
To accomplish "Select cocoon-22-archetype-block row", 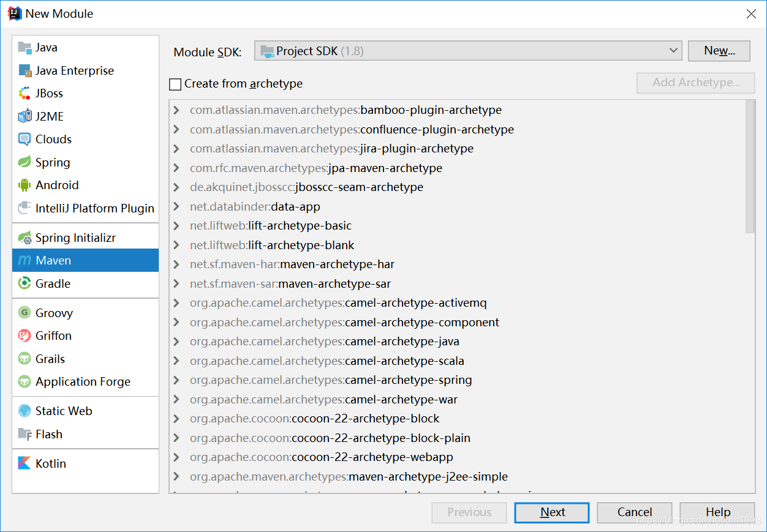I will point(458,419).
